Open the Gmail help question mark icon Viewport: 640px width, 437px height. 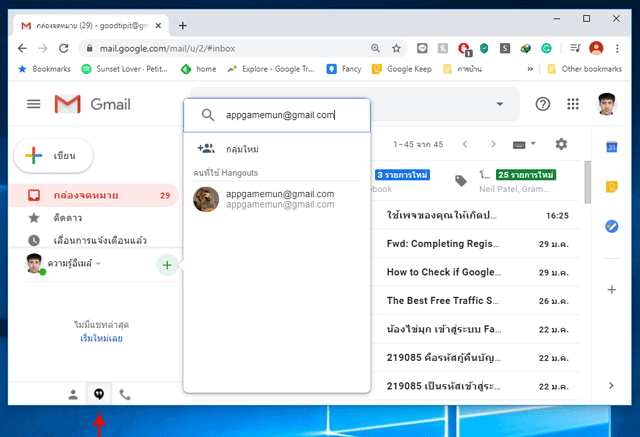click(x=542, y=104)
